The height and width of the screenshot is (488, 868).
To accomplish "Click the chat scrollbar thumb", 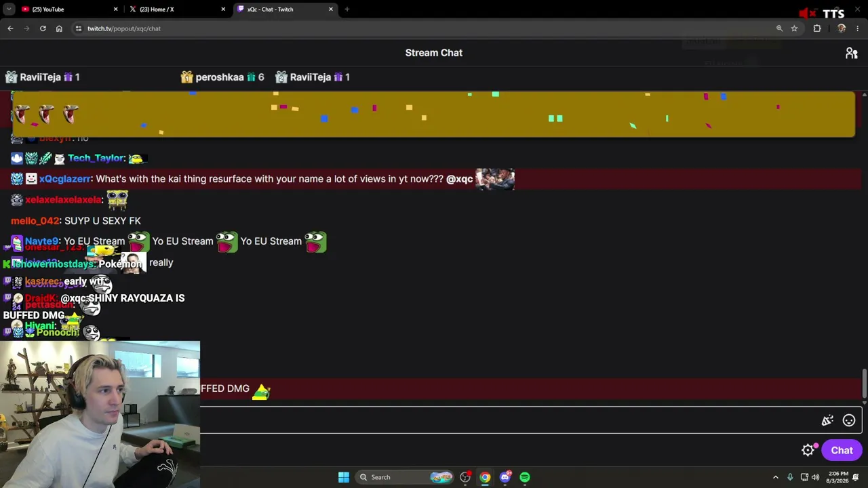I will pyautogui.click(x=864, y=384).
